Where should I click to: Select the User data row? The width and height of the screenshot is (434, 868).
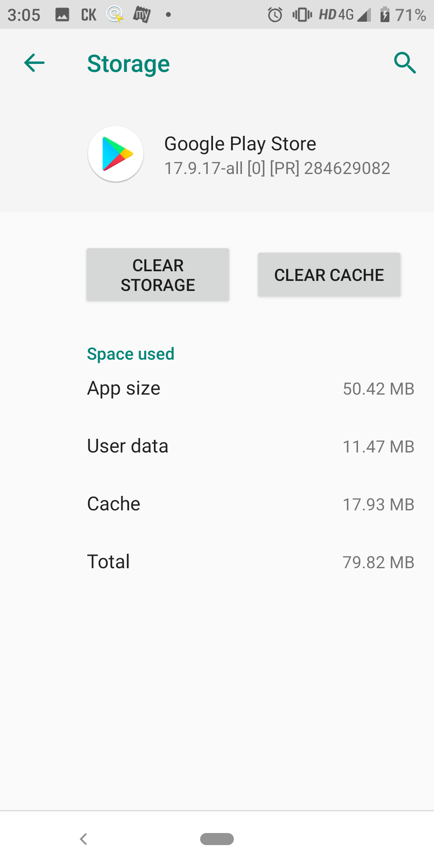point(217,446)
